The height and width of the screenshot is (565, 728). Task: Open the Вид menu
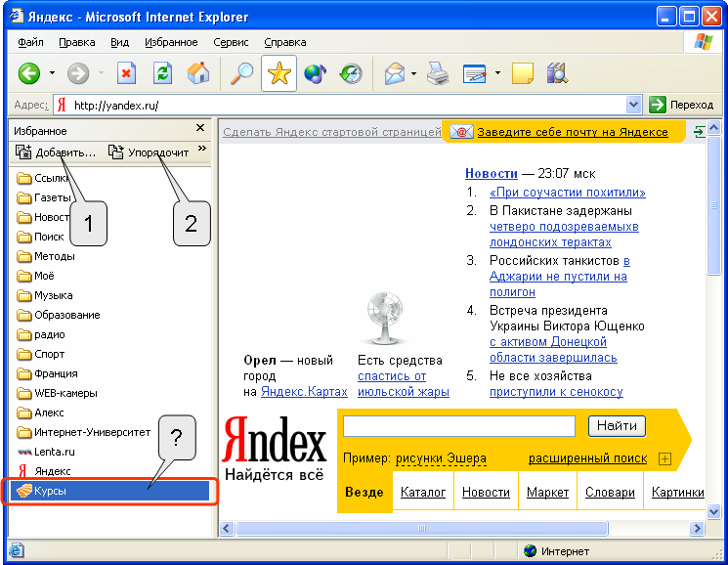click(120, 42)
